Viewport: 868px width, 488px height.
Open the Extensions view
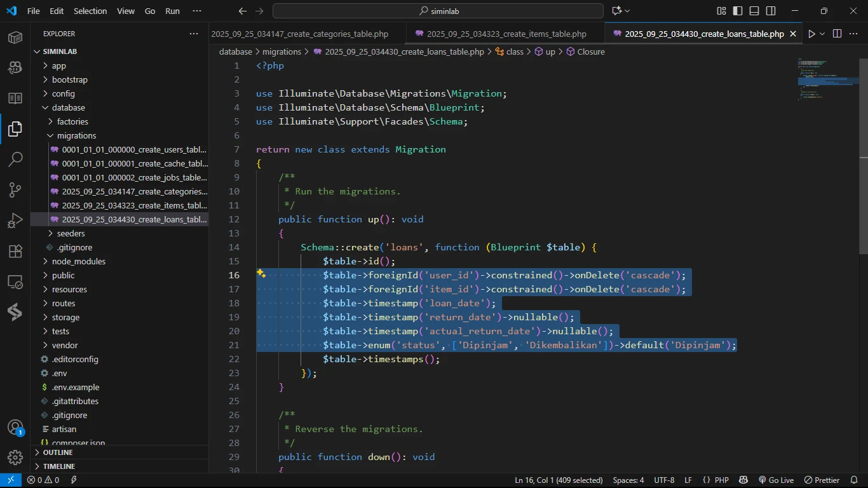(x=15, y=251)
